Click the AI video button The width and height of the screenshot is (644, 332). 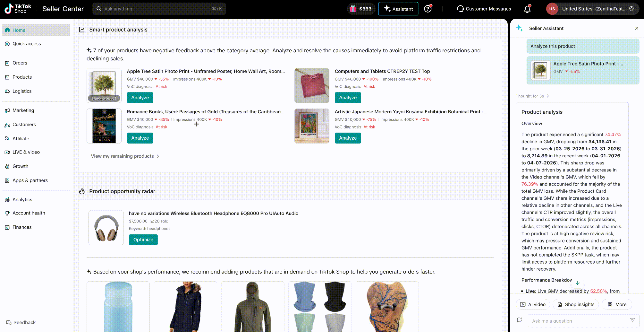tap(533, 304)
